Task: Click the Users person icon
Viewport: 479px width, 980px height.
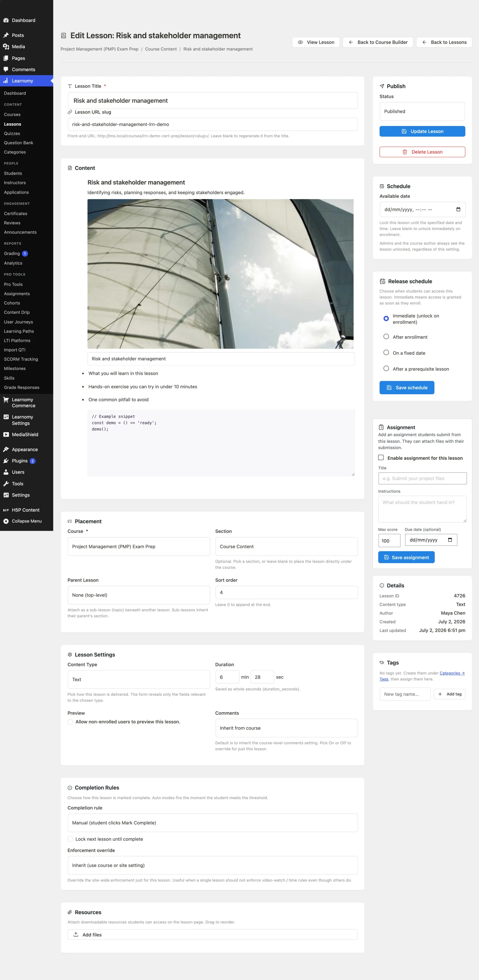Action: [x=6, y=472]
